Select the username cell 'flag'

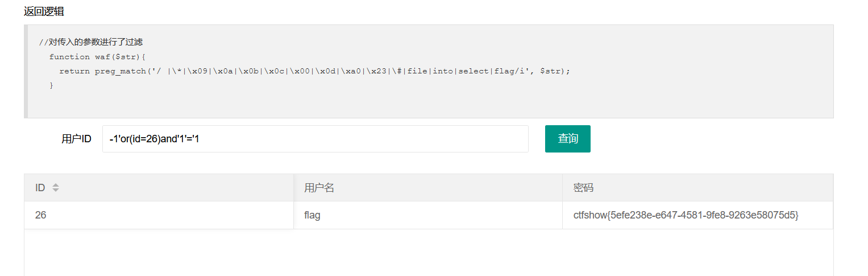pos(428,216)
